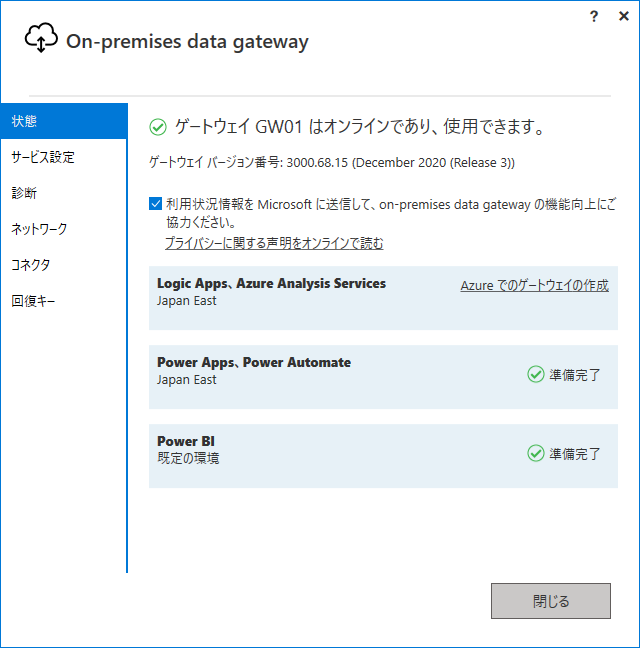Select the Logic Apps, Azure Analysis Services panel
The width and height of the screenshot is (640, 648).
(x=383, y=298)
